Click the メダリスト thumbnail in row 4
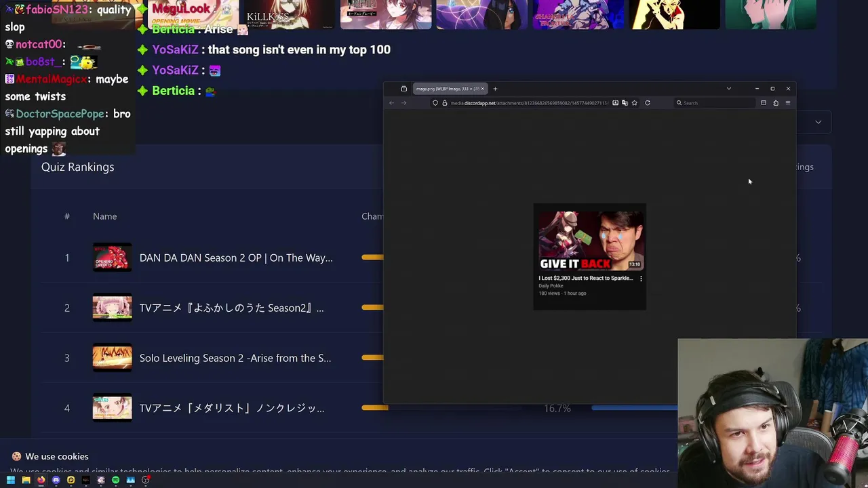This screenshot has width=868, height=488. 112,408
